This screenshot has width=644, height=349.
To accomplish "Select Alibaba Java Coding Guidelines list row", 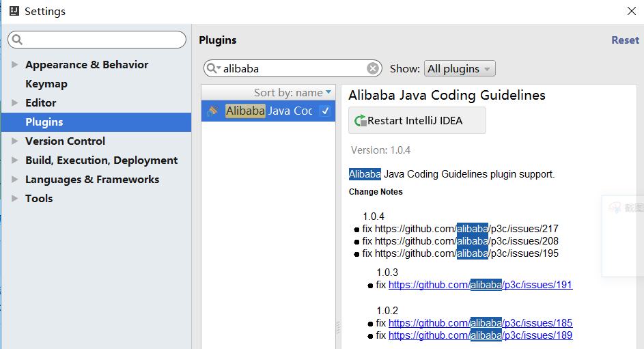I will pos(268,111).
